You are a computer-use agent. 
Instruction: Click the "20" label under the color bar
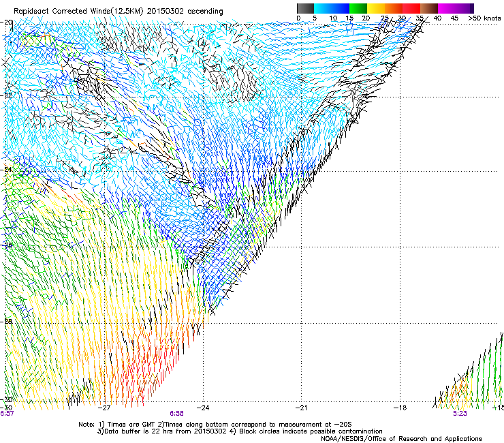point(366,18)
